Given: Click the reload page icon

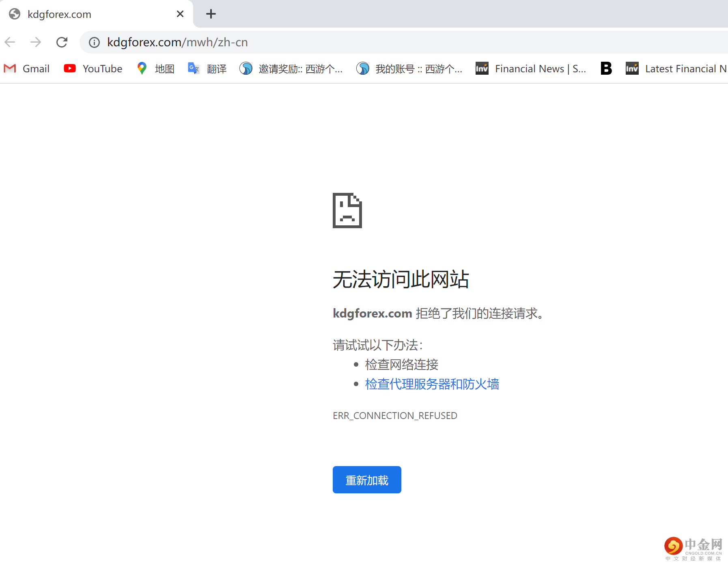Looking at the screenshot, I should pos(62,42).
